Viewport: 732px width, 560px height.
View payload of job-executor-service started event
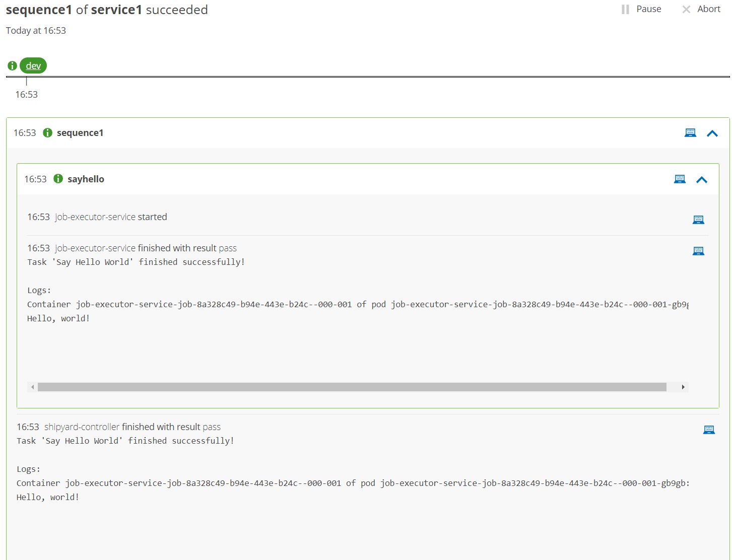[x=698, y=220]
